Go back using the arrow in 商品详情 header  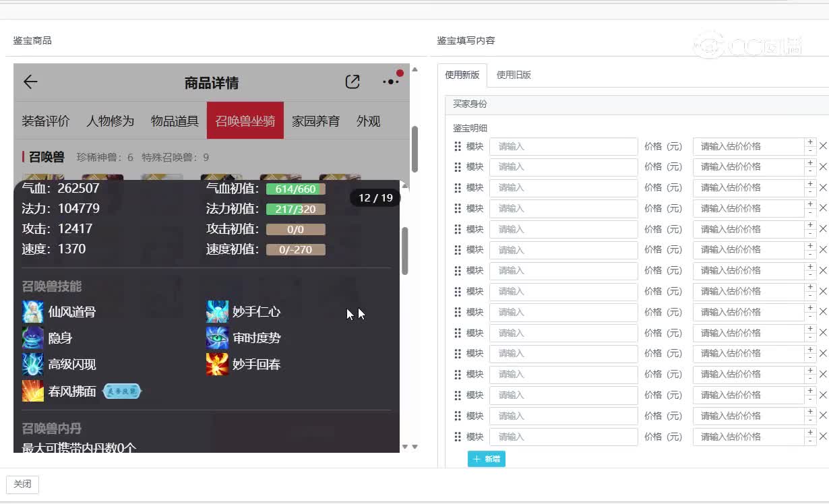click(x=30, y=82)
